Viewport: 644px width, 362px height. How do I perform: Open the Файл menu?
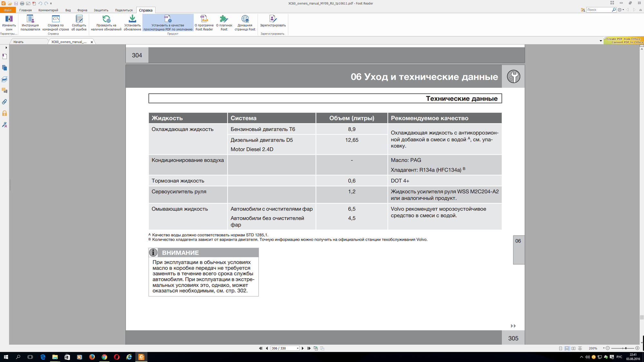pos(7,10)
